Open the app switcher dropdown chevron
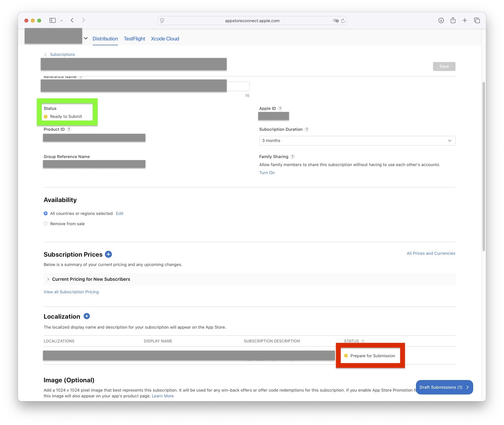Screen dimensions: 504x425 click(86, 39)
